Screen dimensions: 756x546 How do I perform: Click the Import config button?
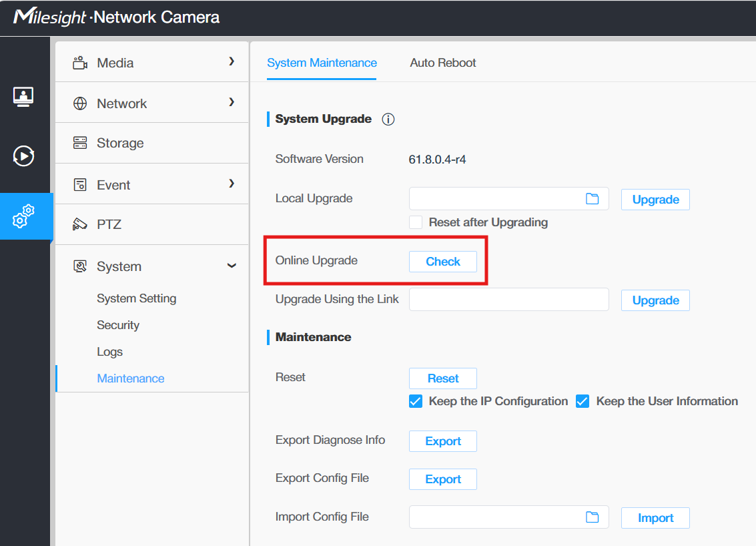coord(655,518)
